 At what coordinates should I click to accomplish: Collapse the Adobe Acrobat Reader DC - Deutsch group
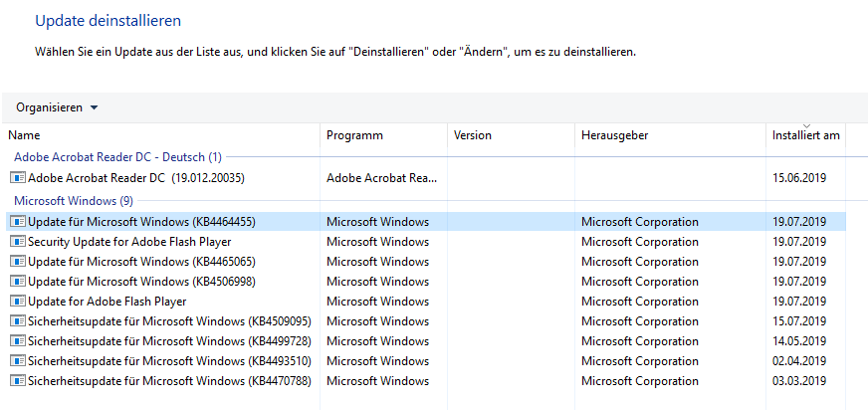(x=117, y=157)
